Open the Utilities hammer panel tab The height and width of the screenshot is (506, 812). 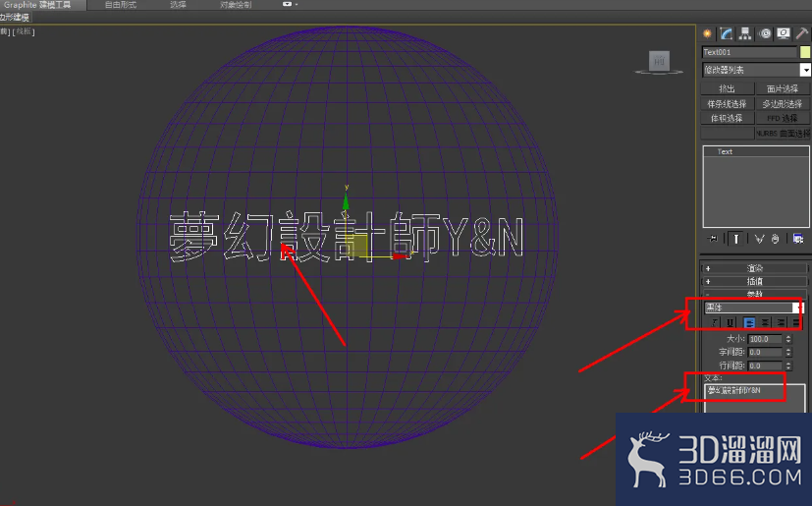pyautogui.click(x=801, y=34)
